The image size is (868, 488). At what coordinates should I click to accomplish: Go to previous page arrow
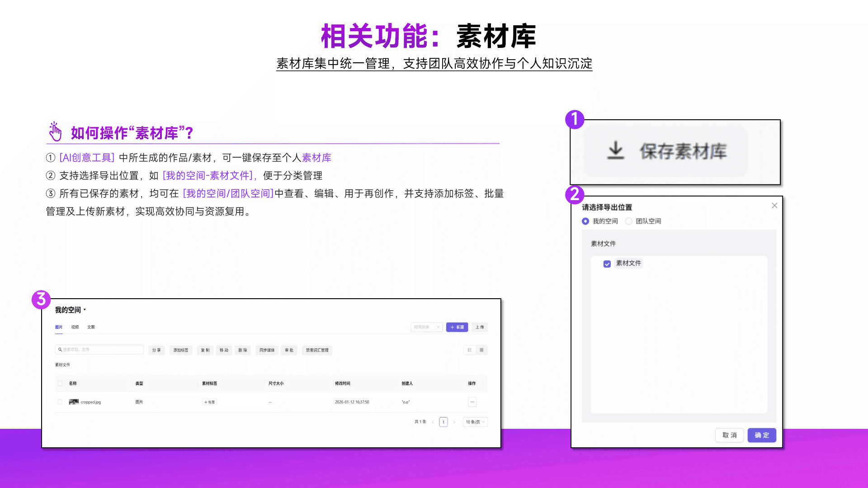click(433, 422)
